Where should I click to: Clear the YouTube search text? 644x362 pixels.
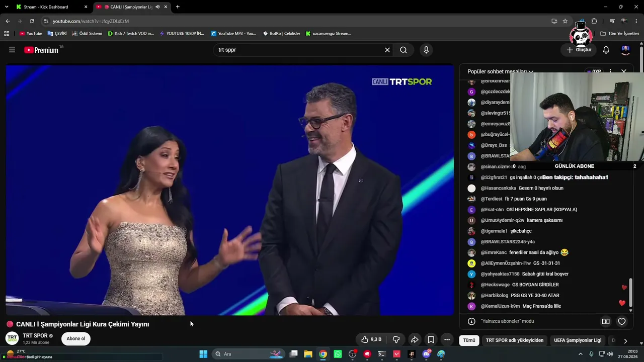[387, 50]
